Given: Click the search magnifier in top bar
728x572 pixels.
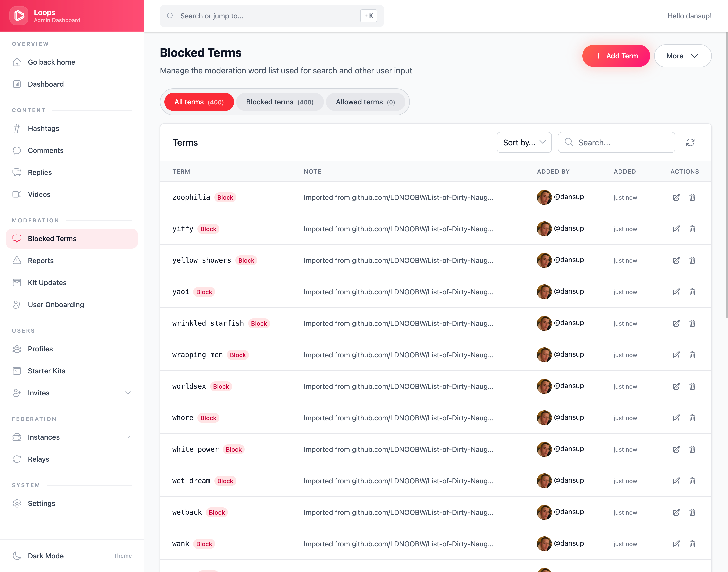Looking at the screenshot, I should click(170, 16).
